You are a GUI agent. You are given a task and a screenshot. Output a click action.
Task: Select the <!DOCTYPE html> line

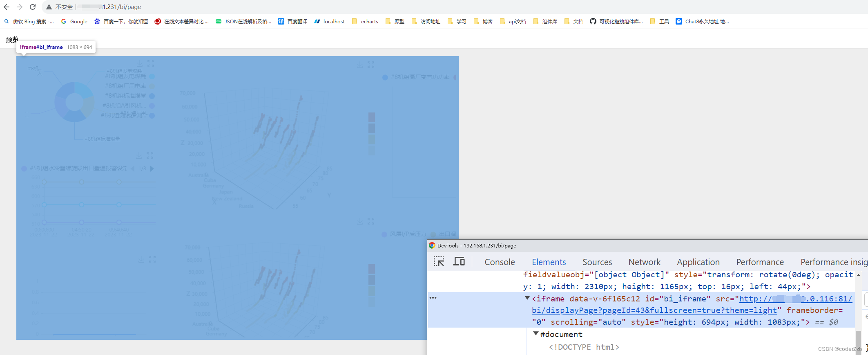(x=584, y=347)
